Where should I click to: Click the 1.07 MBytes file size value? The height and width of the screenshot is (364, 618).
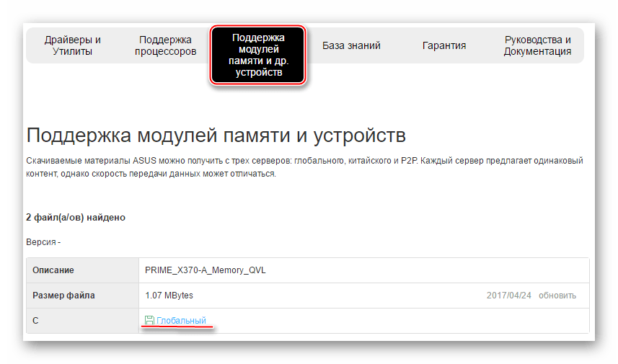pos(169,296)
